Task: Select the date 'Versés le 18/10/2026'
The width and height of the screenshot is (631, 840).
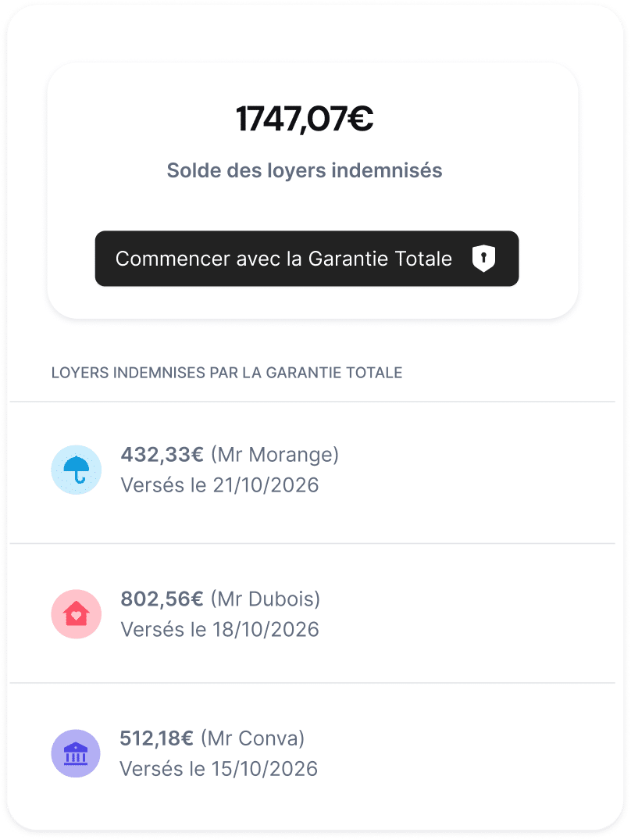Action: 219,629
